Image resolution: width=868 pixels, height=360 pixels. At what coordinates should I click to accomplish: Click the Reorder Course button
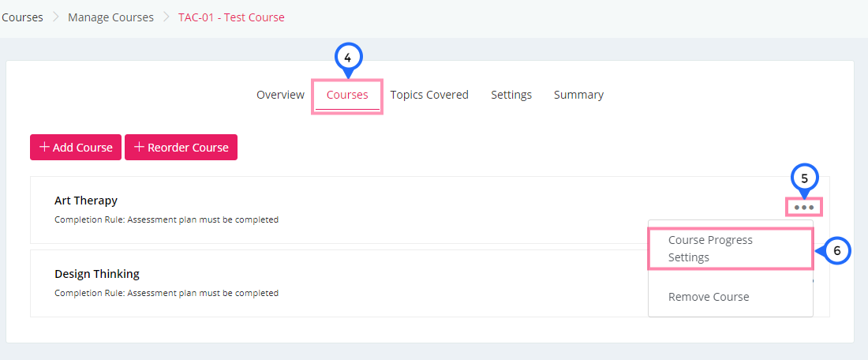[x=181, y=148]
